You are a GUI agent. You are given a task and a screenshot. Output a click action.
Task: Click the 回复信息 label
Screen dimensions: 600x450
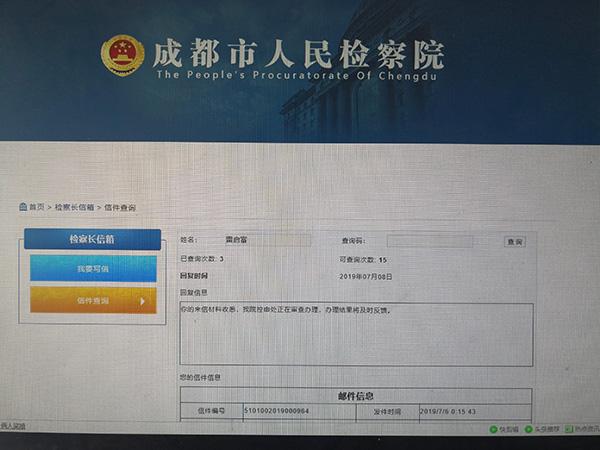[x=194, y=293]
